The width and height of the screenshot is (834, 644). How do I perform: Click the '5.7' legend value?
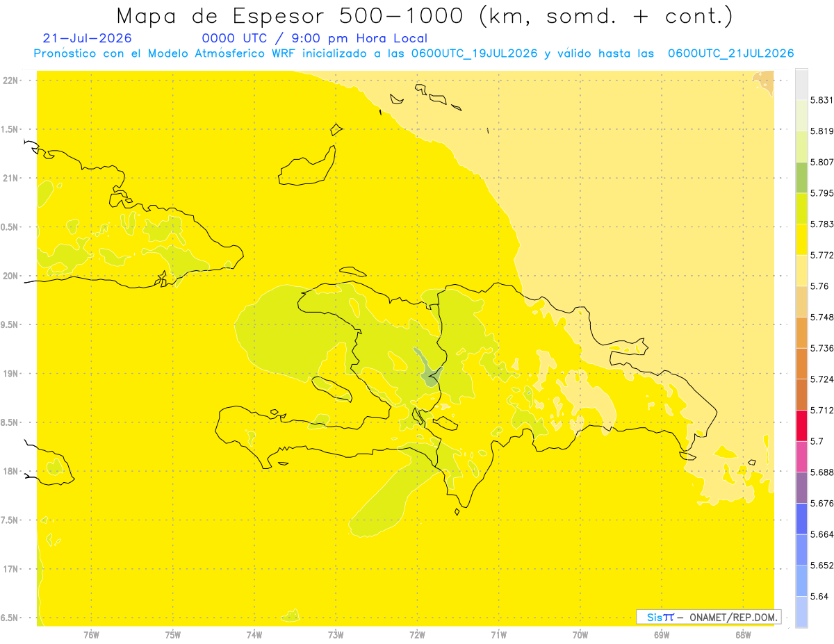[817, 441]
